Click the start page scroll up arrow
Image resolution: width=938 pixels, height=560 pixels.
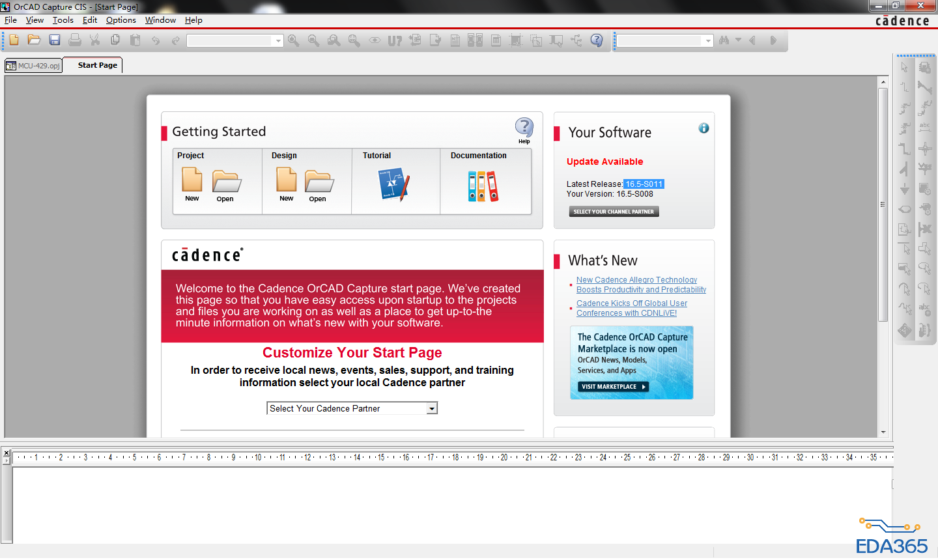coord(883,82)
